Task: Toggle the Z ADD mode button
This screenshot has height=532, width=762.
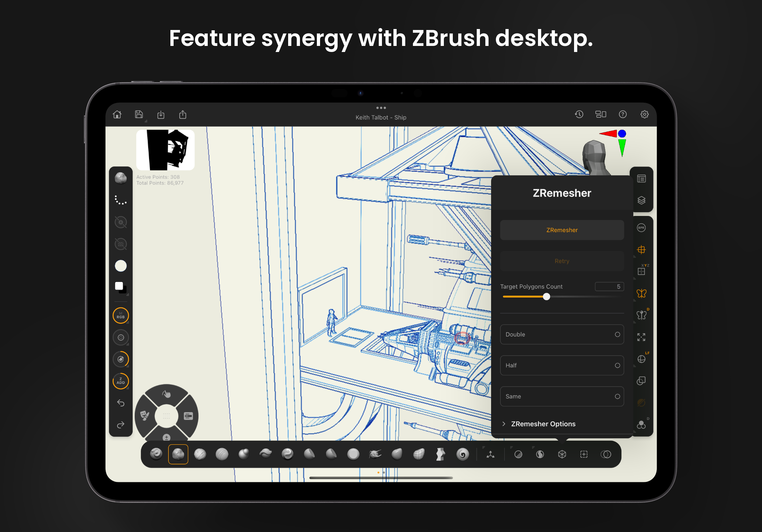Action: (x=121, y=381)
